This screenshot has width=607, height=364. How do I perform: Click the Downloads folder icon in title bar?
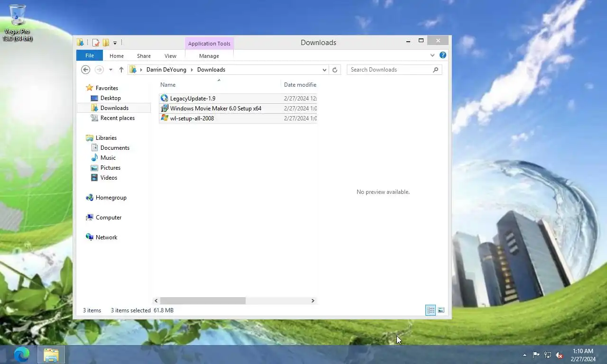click(x=81, y=43)
